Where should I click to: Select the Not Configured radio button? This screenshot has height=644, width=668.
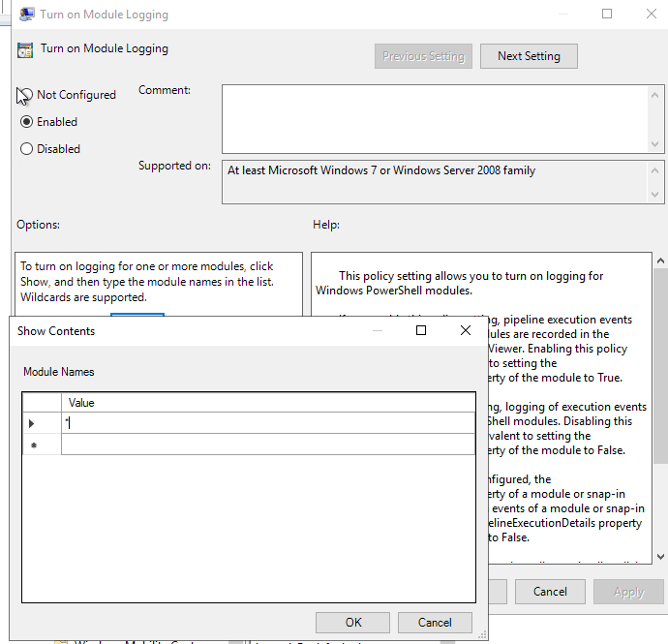click(x=26, y=95)
